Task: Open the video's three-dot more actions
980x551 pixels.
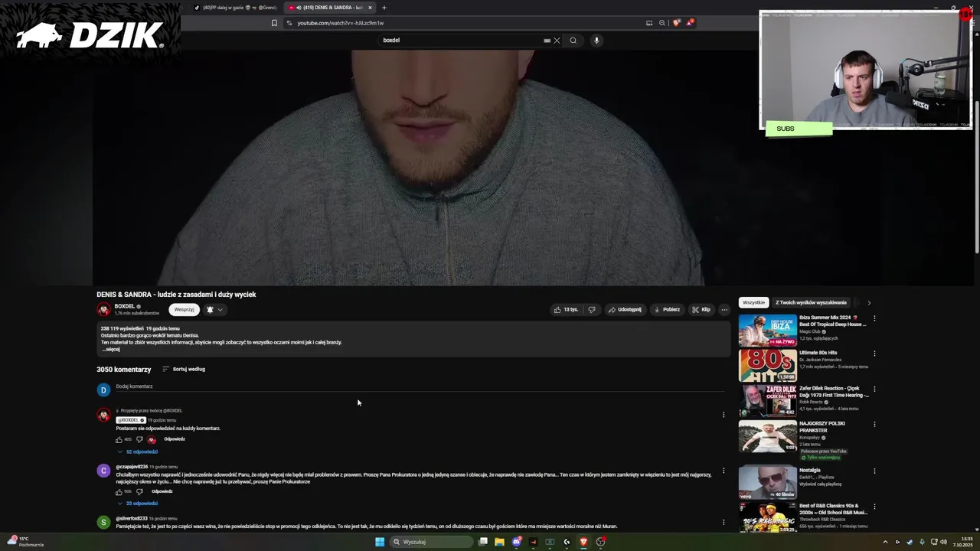Action: [724, 310]
